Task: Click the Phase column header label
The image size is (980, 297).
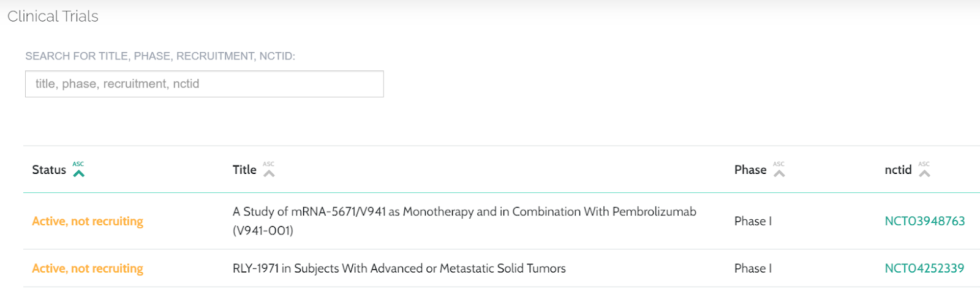Action: point(750,170)
